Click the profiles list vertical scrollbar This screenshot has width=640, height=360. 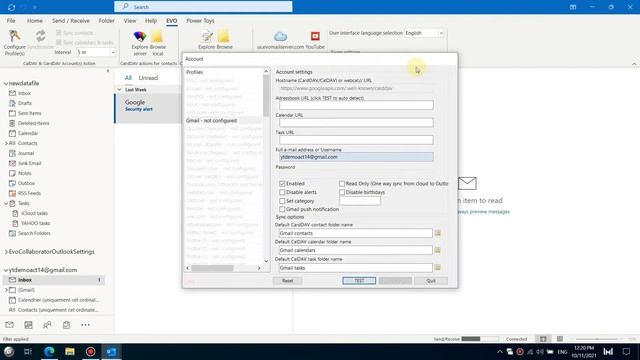pyautogui.click(x=266, y=96)
